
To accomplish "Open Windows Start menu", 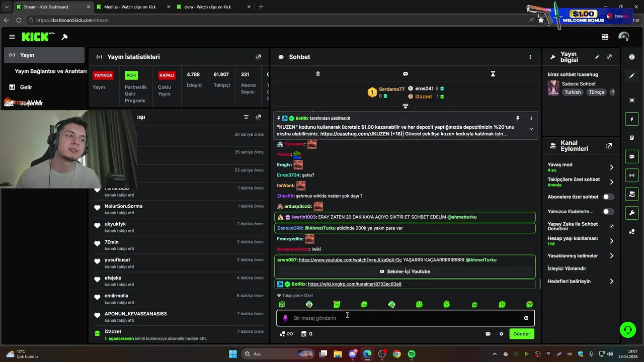I will 233,354.
